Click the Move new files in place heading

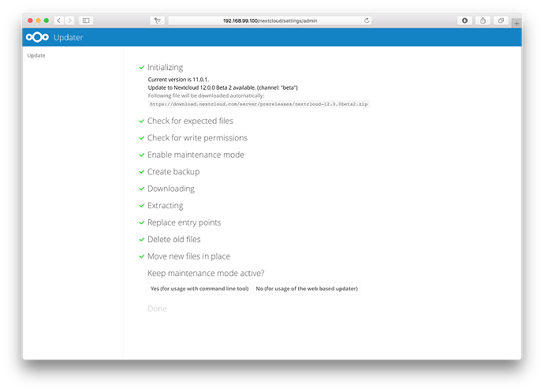pos(188,256)
